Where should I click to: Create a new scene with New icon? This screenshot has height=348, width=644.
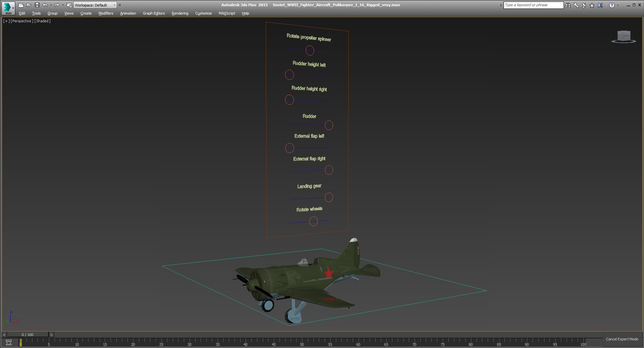coord(21,5)
